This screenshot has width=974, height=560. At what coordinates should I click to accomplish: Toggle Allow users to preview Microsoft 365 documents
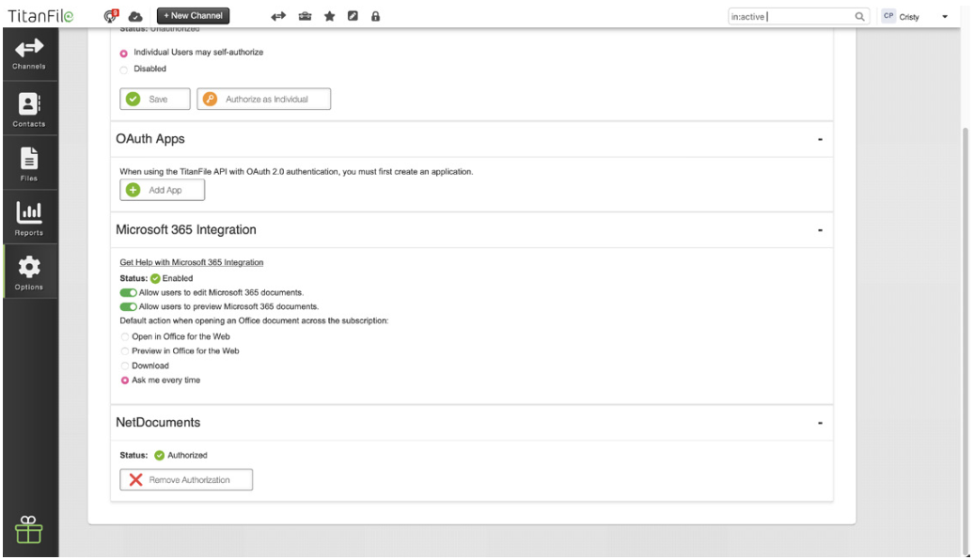tap(128, 306)
